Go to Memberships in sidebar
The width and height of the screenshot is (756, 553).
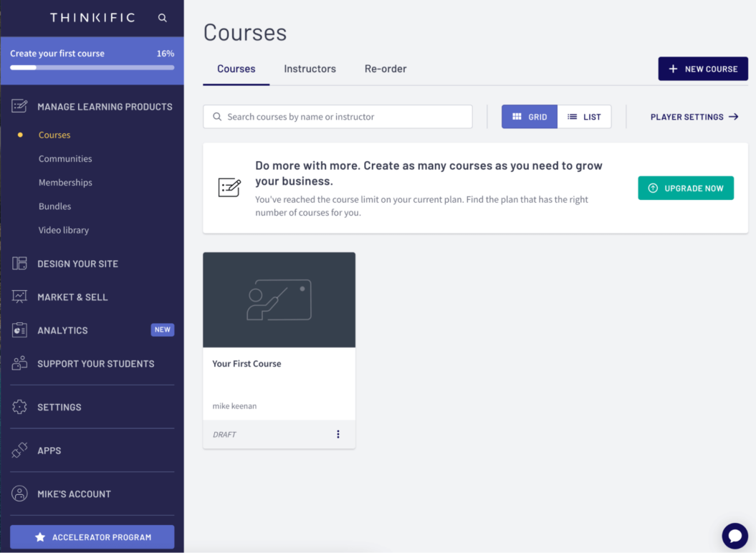[65, 182]
